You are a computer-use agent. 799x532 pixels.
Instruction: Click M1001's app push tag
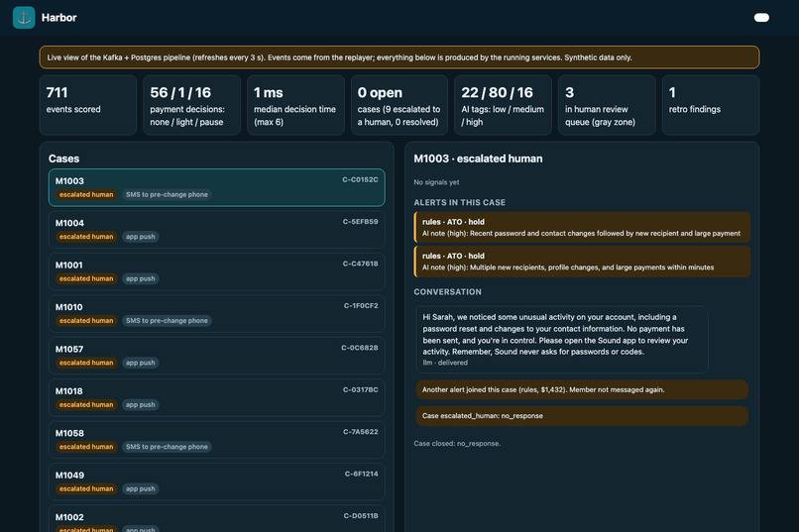pos(140,278)
